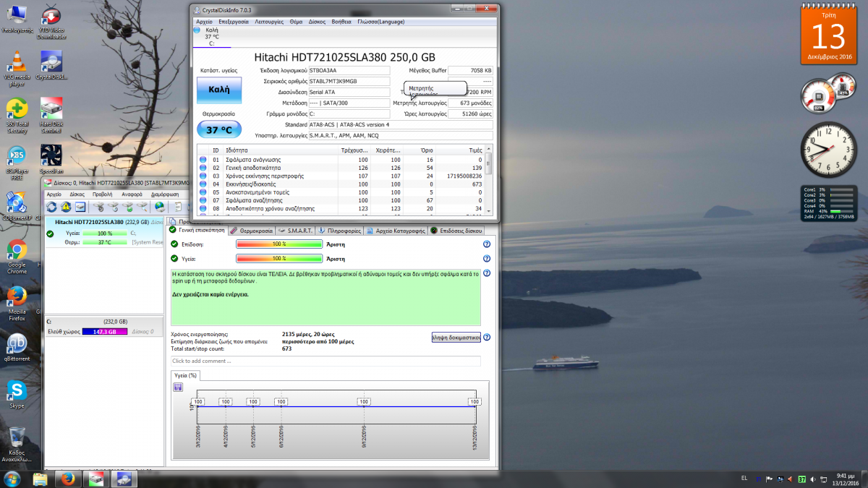Click the refresh icon in Hard Disk Sentinel toolbar
Screen dimensions: 868x488
point(52,207)
